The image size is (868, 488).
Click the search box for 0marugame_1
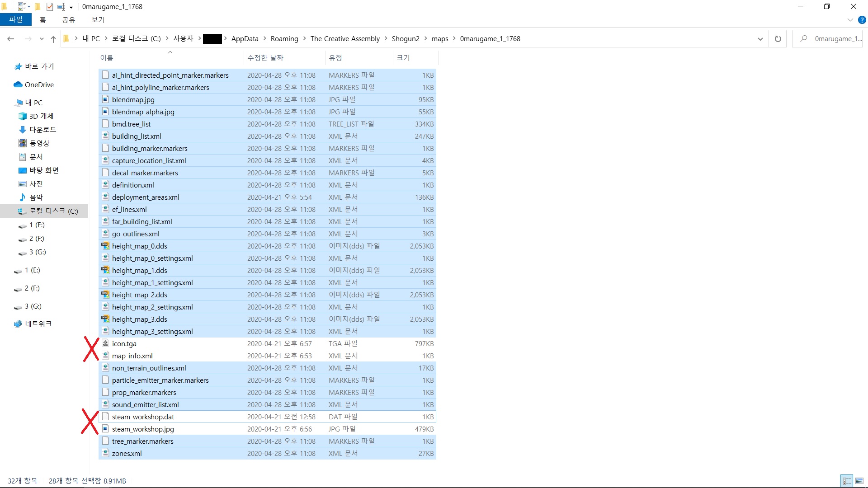(827, 39)
